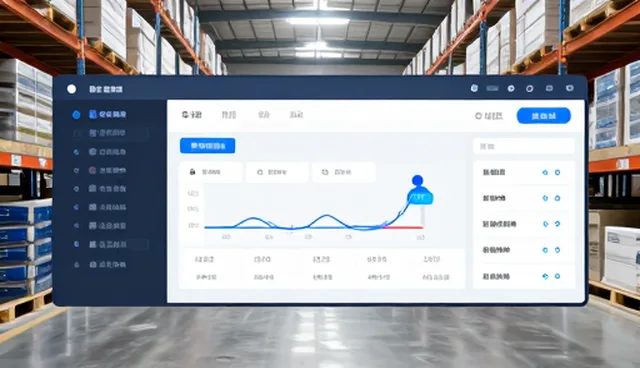The height and width of the screenshot is (368, 640).
Task: Click the white circle logo in the header
Action: (71, 89)
